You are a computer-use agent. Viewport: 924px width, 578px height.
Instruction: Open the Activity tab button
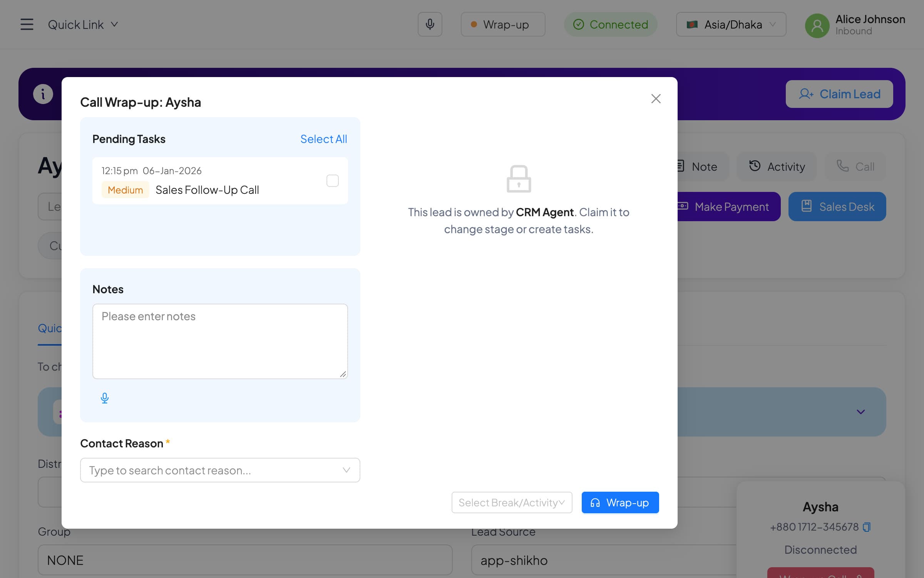(x=777, y=166)
